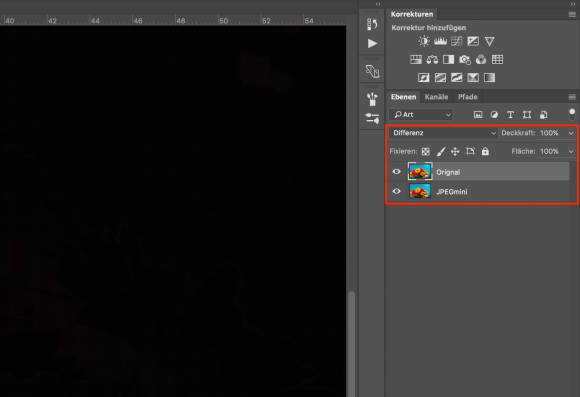Image resolution: width=580 pixels, height=397 pixels.
Task: Click the Korrektur hinzufügen label
Action: click(429, 28)
